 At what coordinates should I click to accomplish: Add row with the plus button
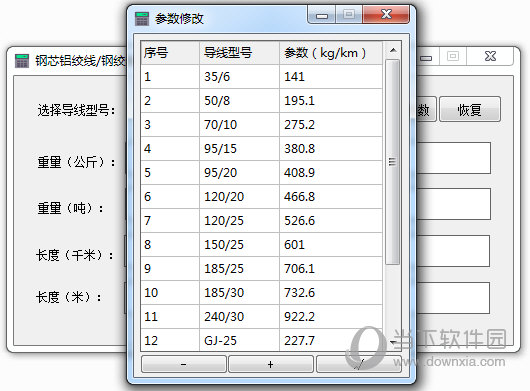(x=270, y=364)
